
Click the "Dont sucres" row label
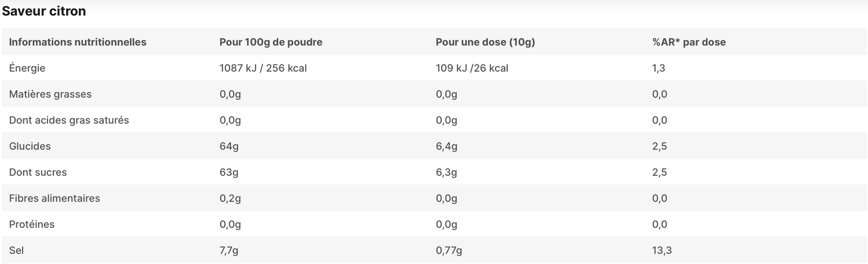tap(38, 173)
